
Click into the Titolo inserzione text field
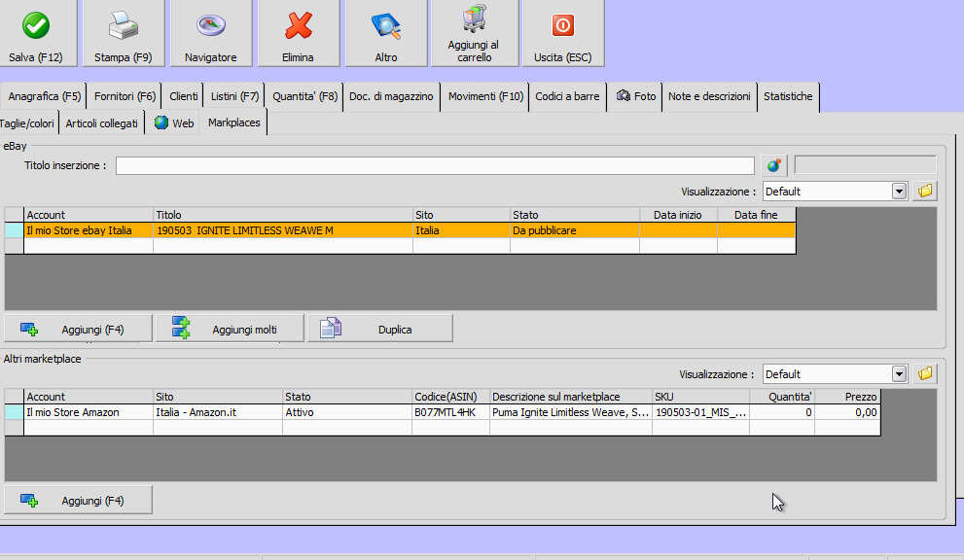coord(434,165)
